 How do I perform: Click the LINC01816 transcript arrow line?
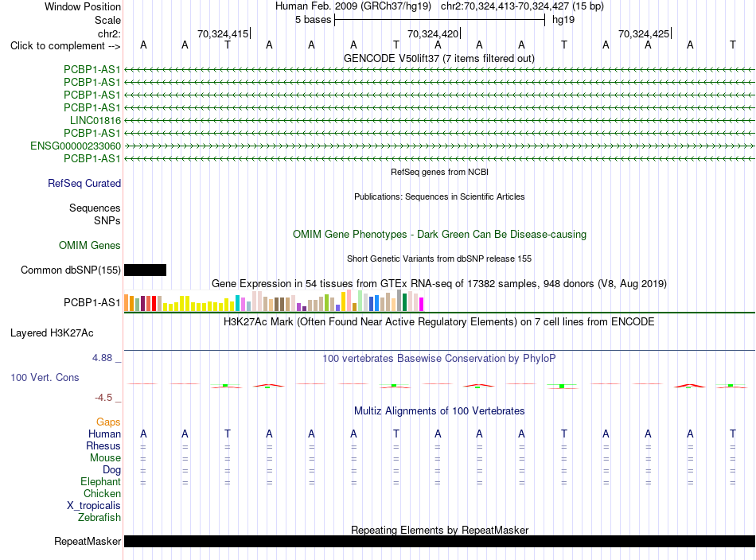439,120
